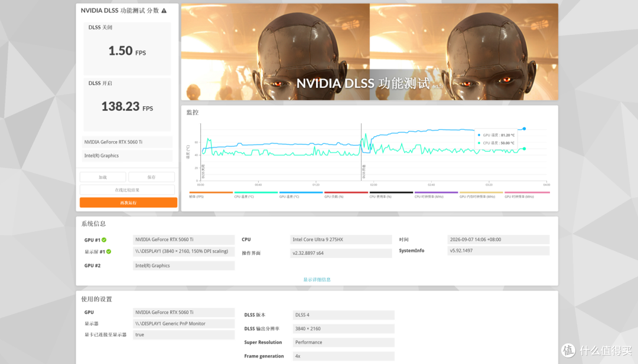The width and height of the screenshot is (638, 364).
Task: Toggle the orange 帧率 (FPS) chart legend
Action: coord(211,195)
